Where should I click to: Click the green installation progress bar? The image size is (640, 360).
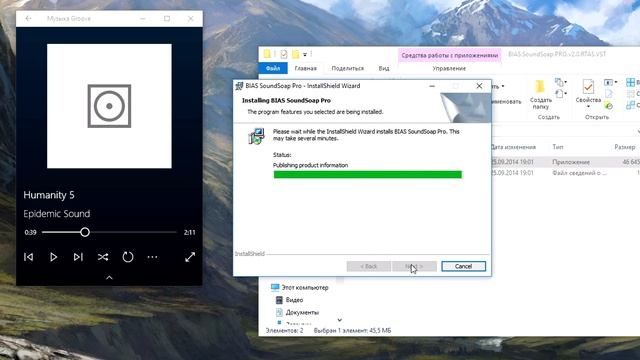tap(368, 175)
